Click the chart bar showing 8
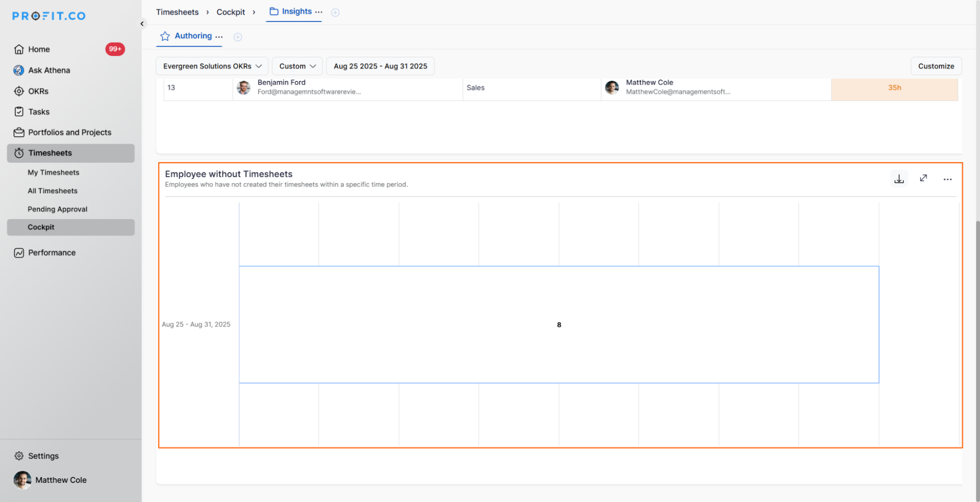The height and width of the screenshot is (502, 980). (558, 325)
